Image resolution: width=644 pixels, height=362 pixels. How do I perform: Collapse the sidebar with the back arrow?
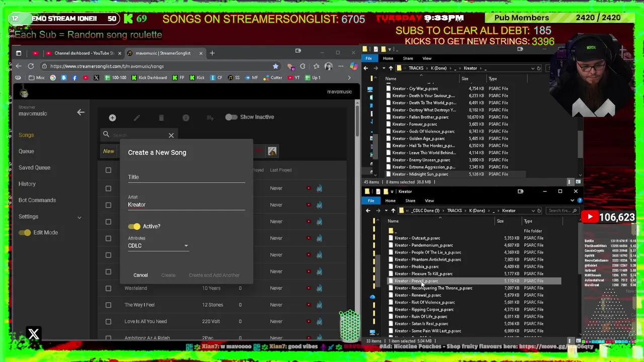80,112
